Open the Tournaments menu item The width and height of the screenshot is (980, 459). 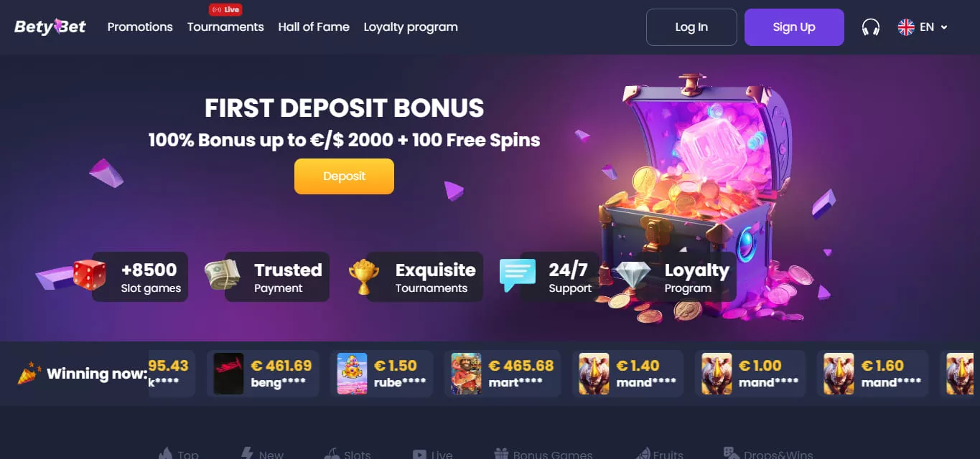pos(225,27)
